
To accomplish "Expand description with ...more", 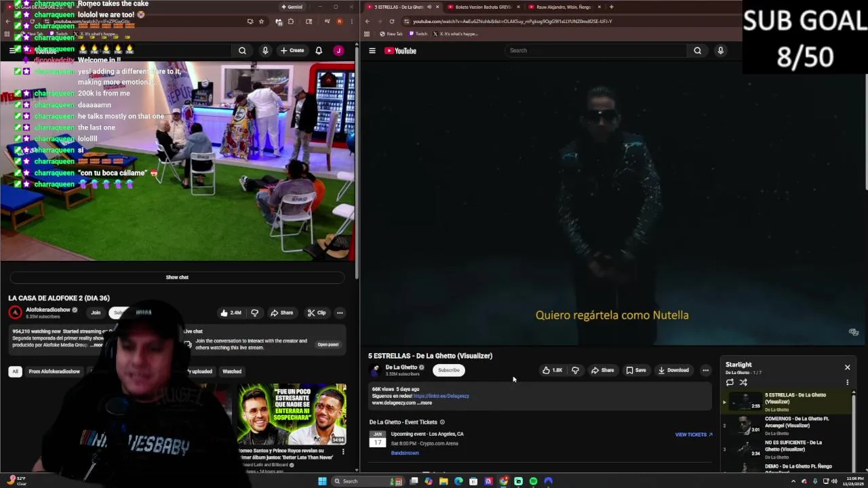I will pos(424,403).
